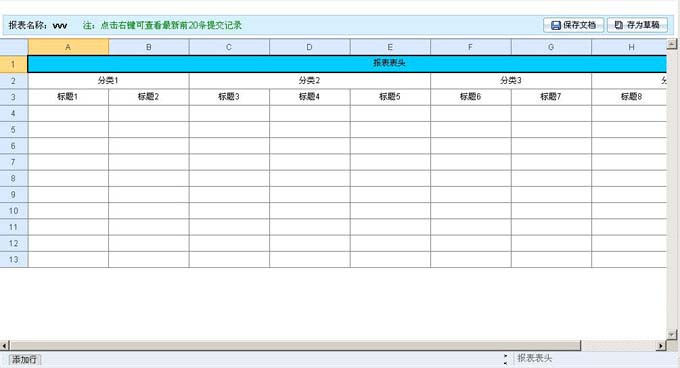Click the horizontal scrollbar thumb
Screen dimensions: 680x368
pyautogui.click(x=295, y=345)
